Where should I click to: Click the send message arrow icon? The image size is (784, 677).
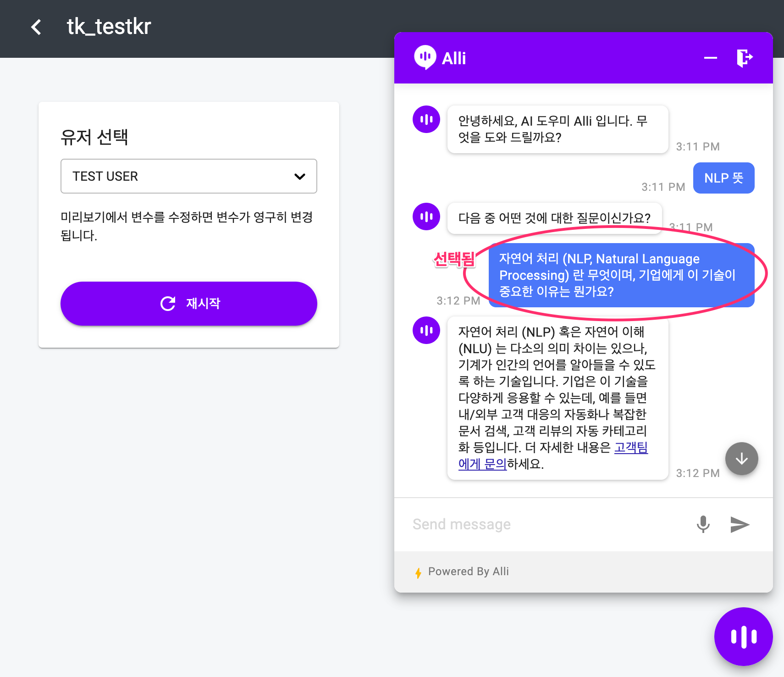tap(740, 524)
